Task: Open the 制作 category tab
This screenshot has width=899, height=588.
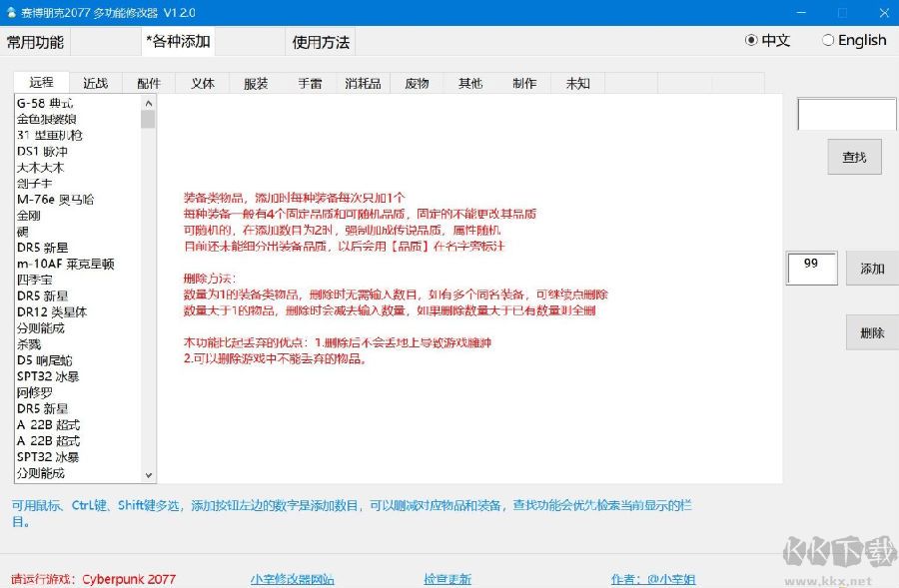Action: 524,83
